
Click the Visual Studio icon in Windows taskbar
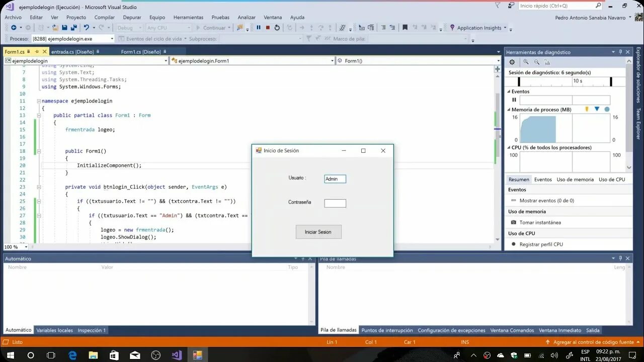pos(177,355)
